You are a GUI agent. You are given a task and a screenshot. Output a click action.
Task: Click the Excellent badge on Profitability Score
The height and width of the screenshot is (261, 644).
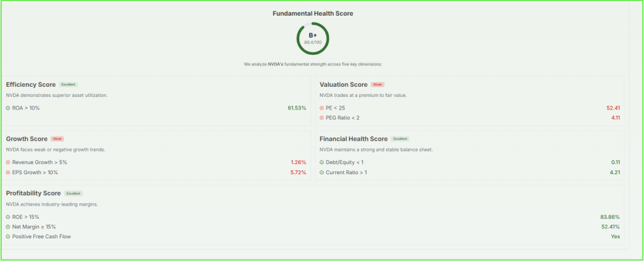coord(74,194)
